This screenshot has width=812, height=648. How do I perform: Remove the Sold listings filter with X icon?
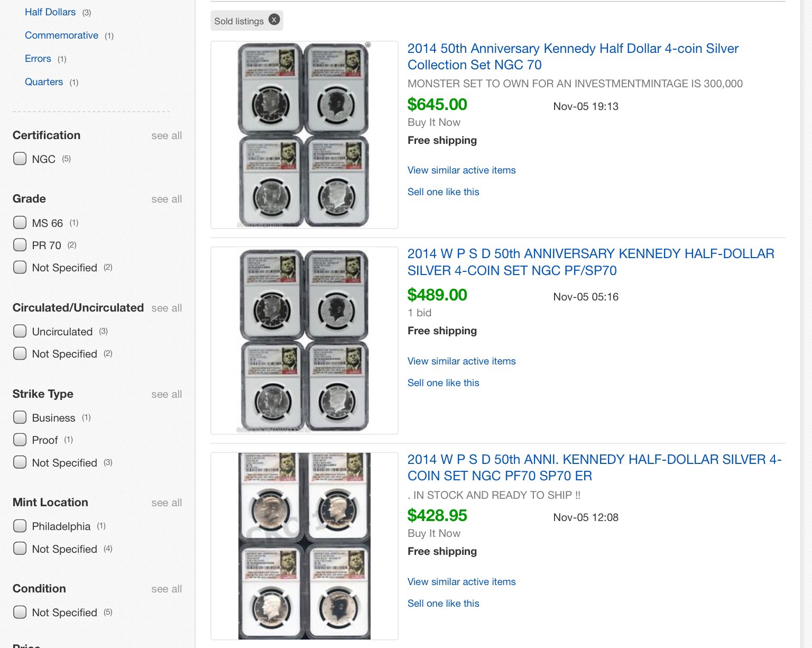click(x=274, y=20)
